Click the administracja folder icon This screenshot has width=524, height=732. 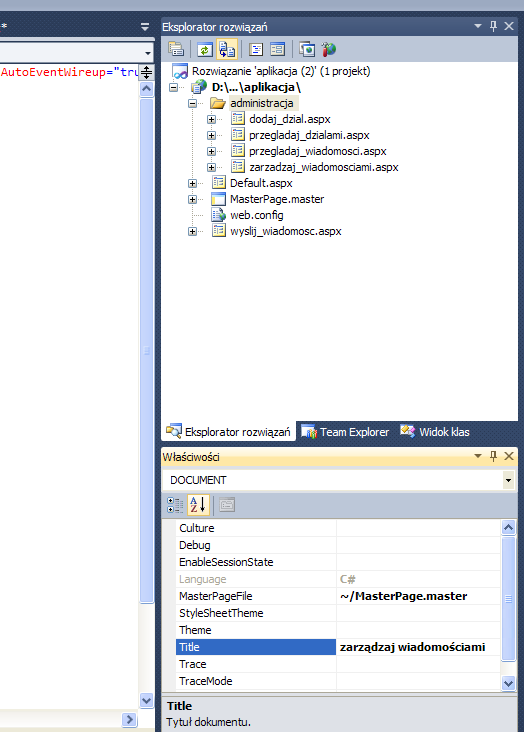218,103
